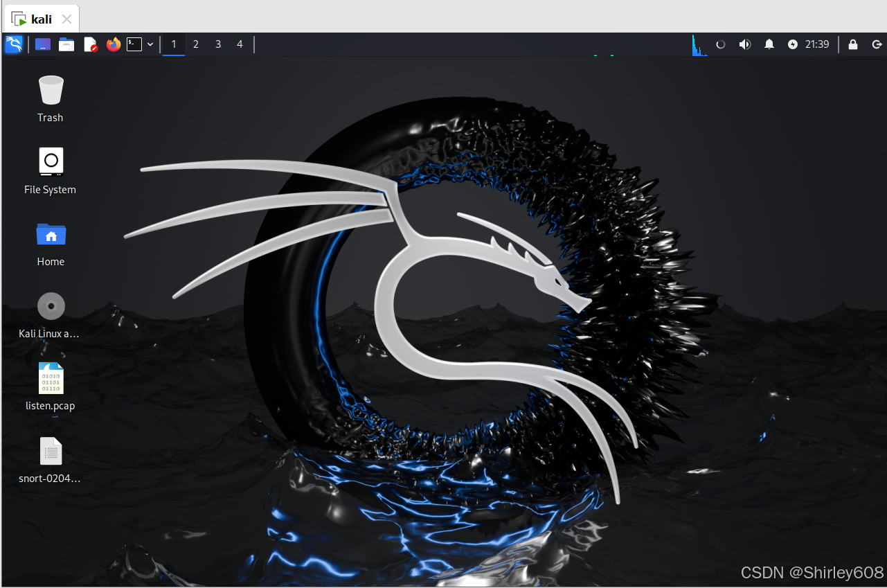Viewport: 887px width, 588px height.
Task: Click the show desktop panel icon
Action: 43,44
